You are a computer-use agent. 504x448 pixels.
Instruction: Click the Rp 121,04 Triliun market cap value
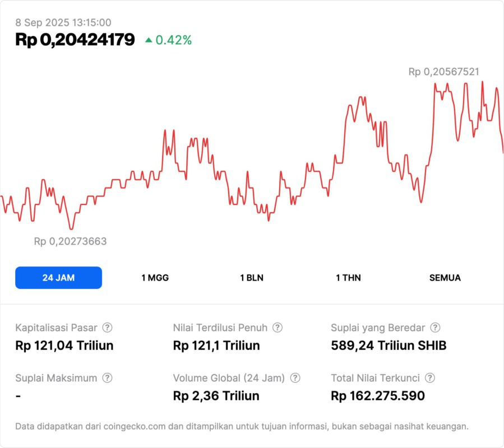point(64,346)
